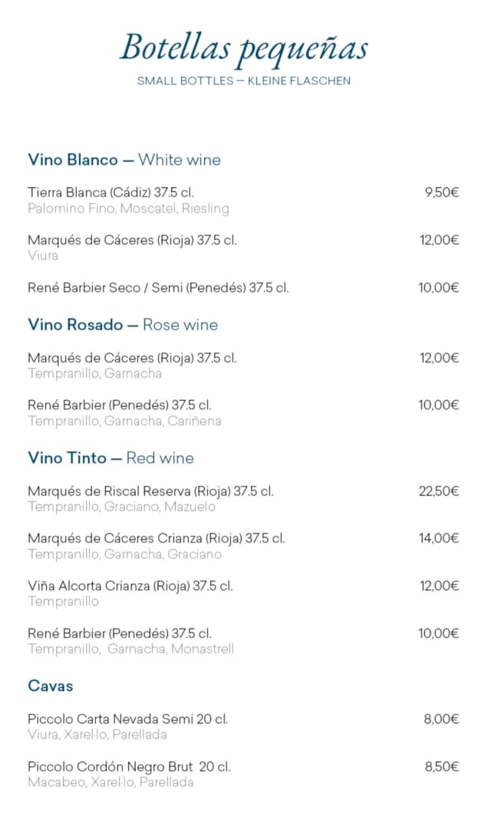Select the "Cavas" section heading
This screenshot has width=504, height=829.
click(51, 686)
